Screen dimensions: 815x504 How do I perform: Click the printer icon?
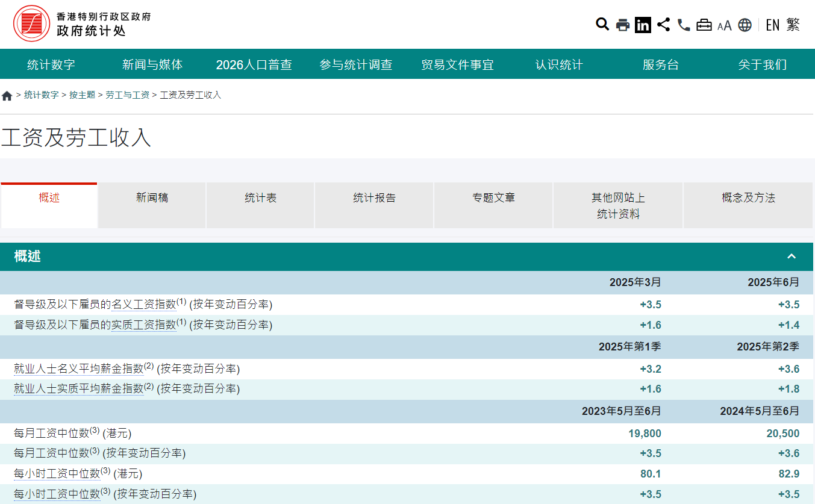pyautogui.click(x=622, y=25)
